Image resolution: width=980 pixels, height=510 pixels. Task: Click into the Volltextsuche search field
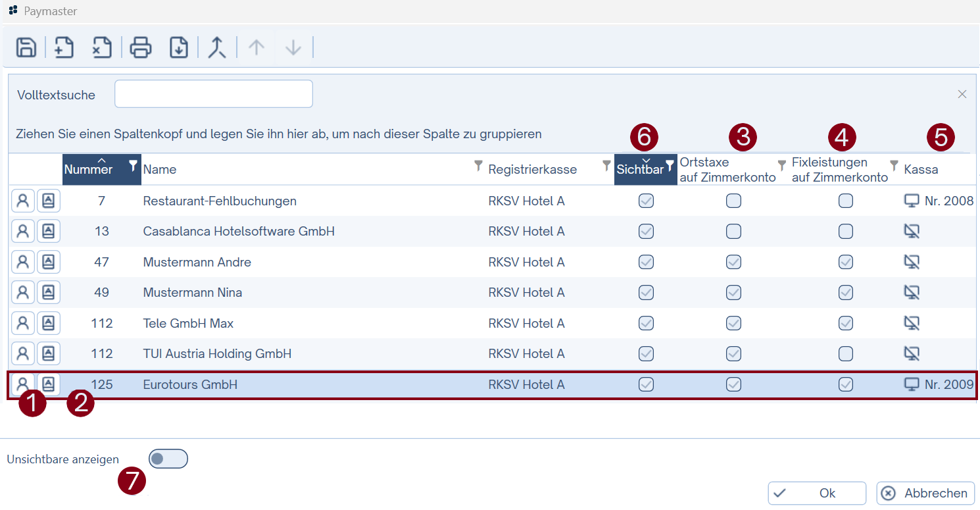pyautogui.click(x=213, y=94)
